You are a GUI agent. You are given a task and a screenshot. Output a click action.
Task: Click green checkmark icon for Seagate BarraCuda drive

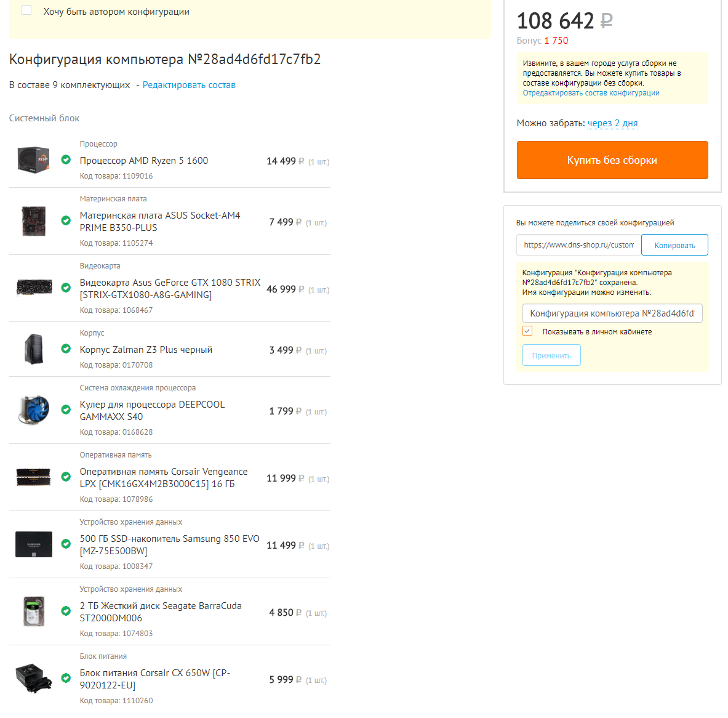click(66, 611)
